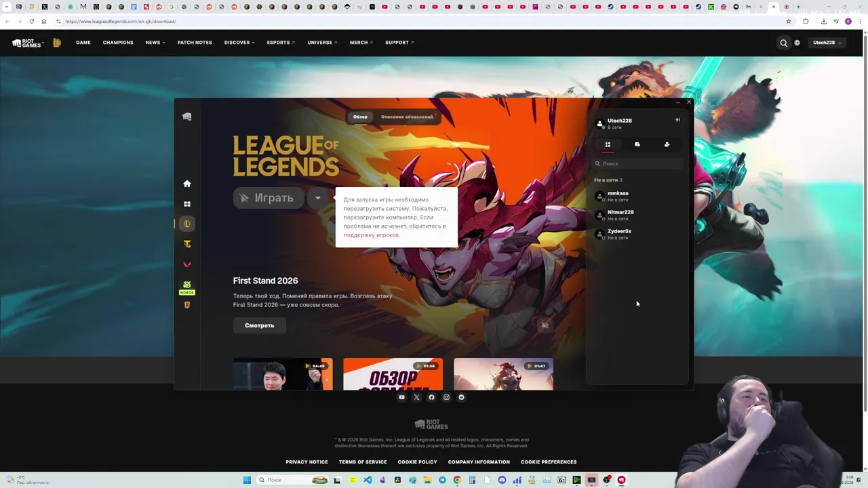
Task: Select the Valorant sidebar icon
Action: coord(187,264)
